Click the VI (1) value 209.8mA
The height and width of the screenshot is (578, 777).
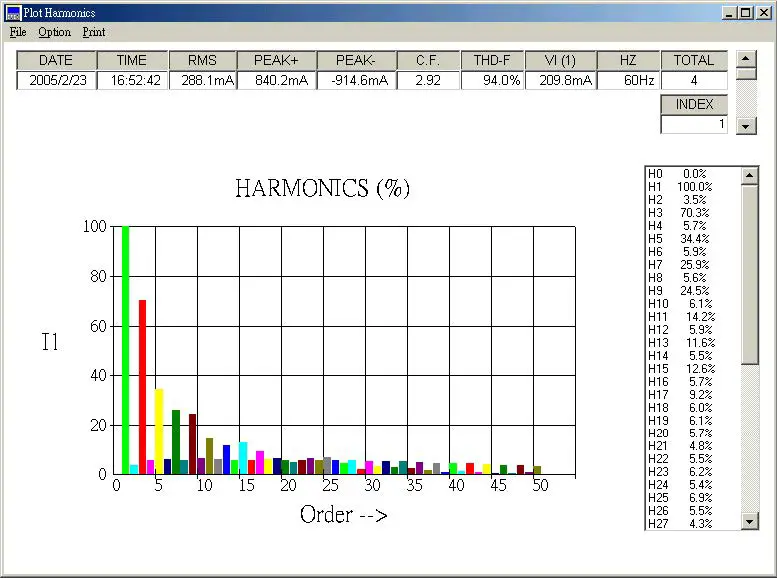[560, 80]
